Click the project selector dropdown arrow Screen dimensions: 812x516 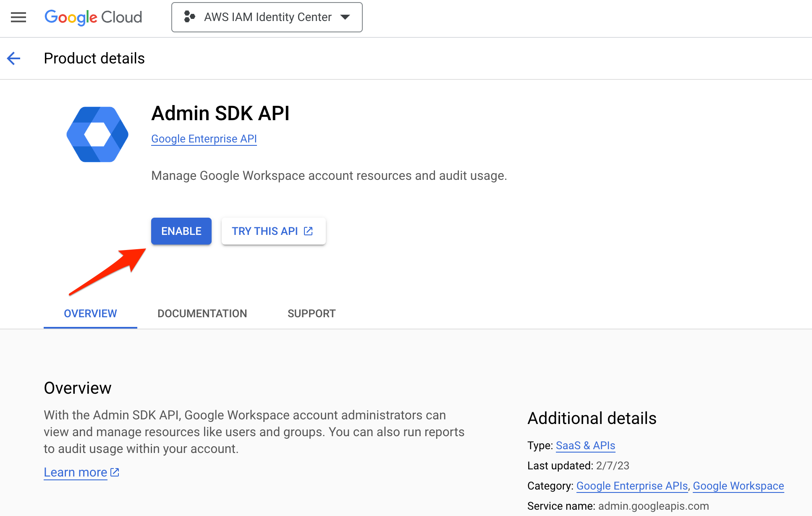(345, 17)
